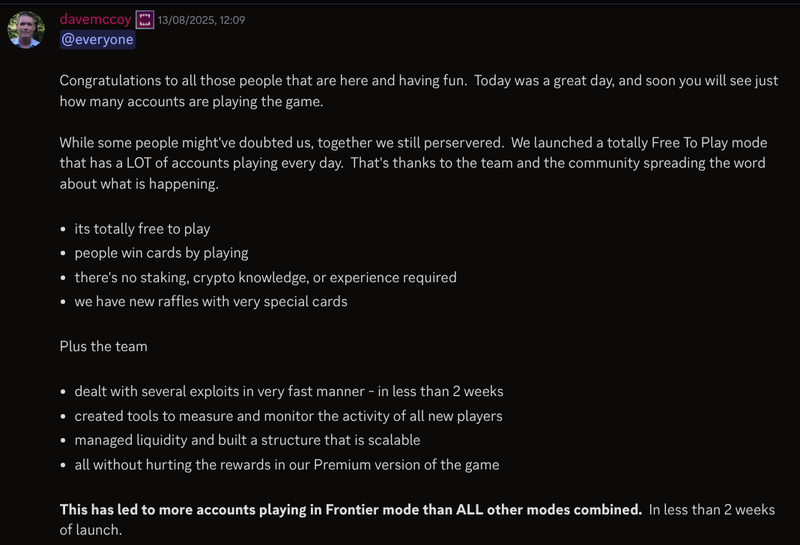This screenshot has height=545, width=800.
Task: Click the "Plus the team" line
Action: [x=103, y=346]
